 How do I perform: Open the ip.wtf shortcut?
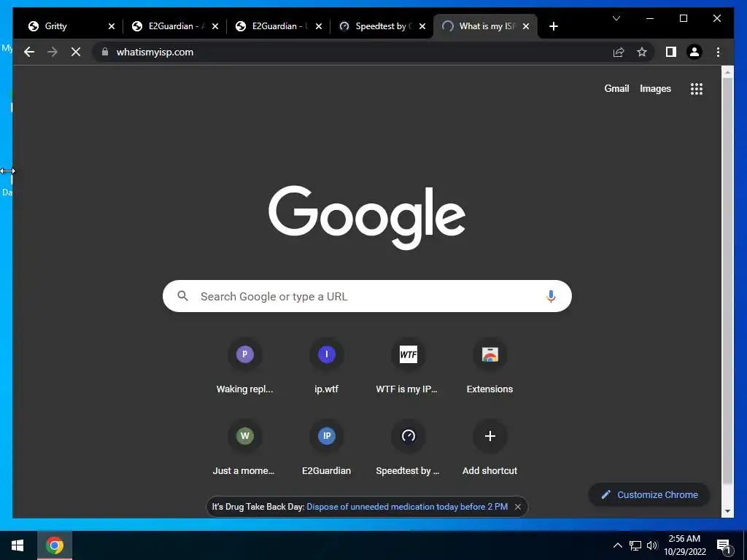point(326,366)
